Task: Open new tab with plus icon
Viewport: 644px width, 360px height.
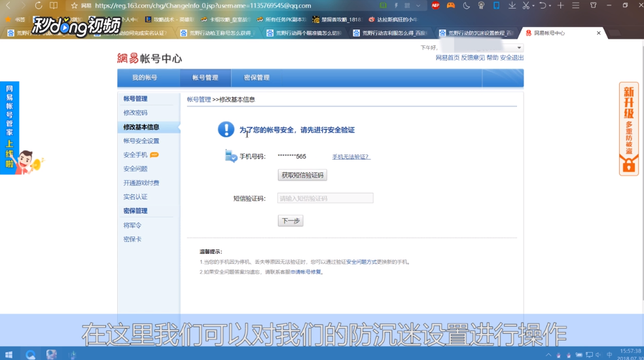Action: point(561,5)
